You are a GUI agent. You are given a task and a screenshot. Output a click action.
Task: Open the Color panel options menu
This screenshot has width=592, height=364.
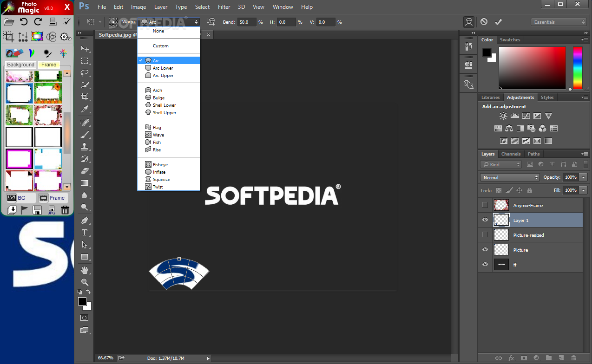coord(584,39)
